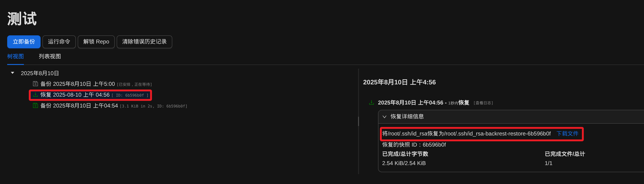Switch to the 列表视图 tab
The image size is (644, 184).
[x=50, y=56]
